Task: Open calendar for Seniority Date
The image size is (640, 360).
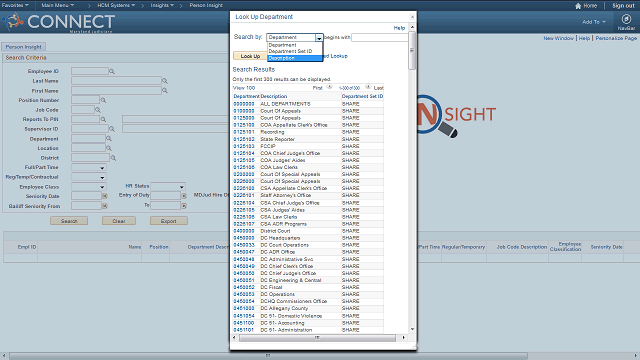Action: click(105, 196)
